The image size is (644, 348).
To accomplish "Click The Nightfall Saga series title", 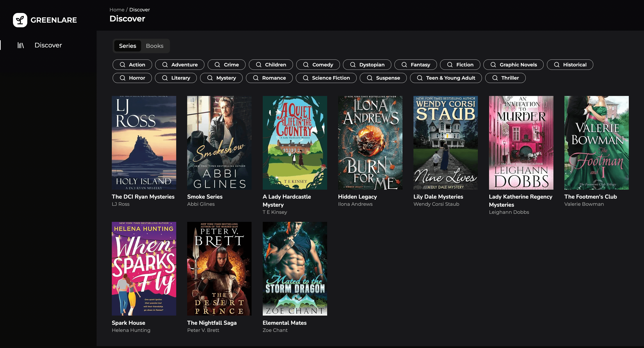I will (212, 323).
